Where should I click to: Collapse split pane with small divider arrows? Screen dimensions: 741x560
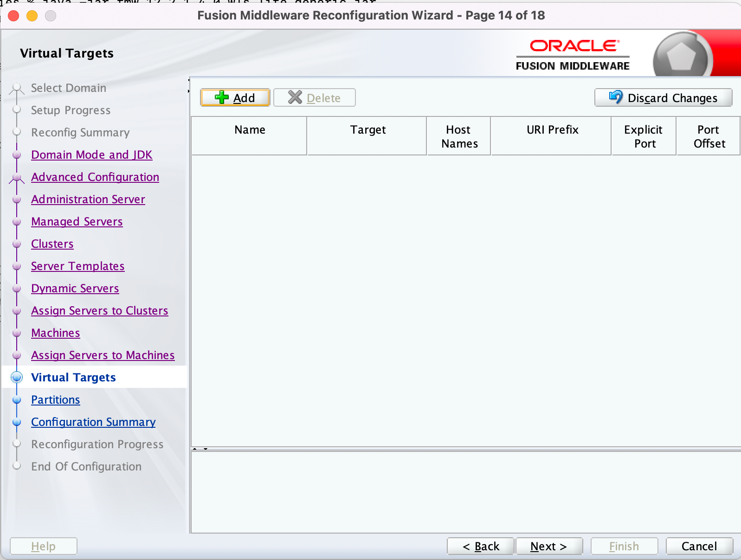click(x=195, y=449)
